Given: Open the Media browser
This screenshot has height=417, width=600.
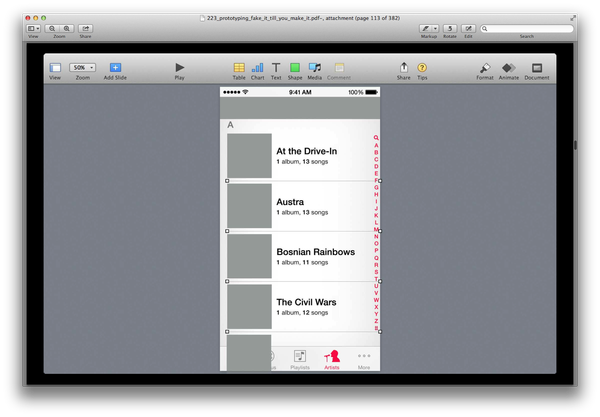Looking at the screenshot, I should (x=314, y=68).
